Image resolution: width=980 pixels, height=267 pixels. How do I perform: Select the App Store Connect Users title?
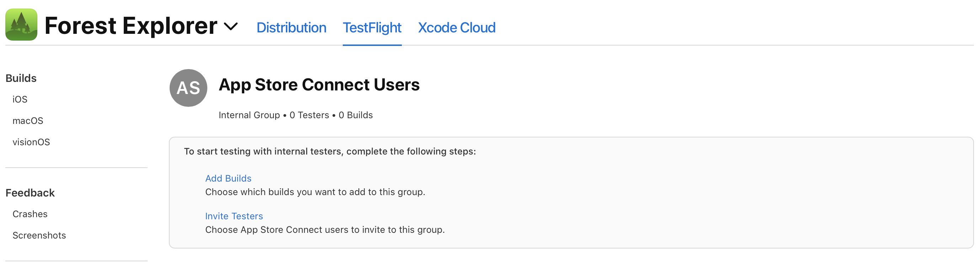tap(319, 85)
